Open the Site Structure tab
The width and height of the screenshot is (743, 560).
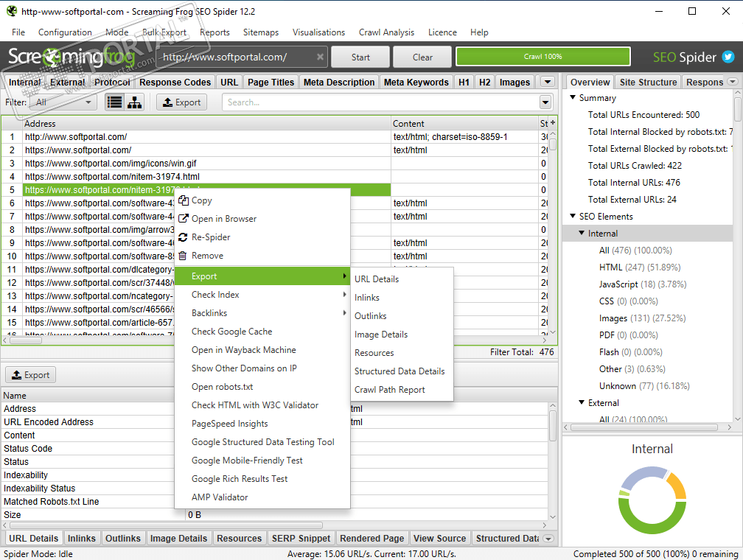(648, 82)
